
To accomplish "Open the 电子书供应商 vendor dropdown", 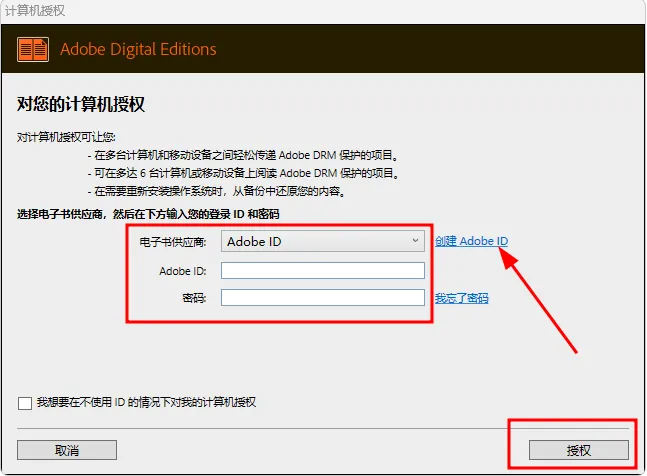I will [x=323, y=241].
